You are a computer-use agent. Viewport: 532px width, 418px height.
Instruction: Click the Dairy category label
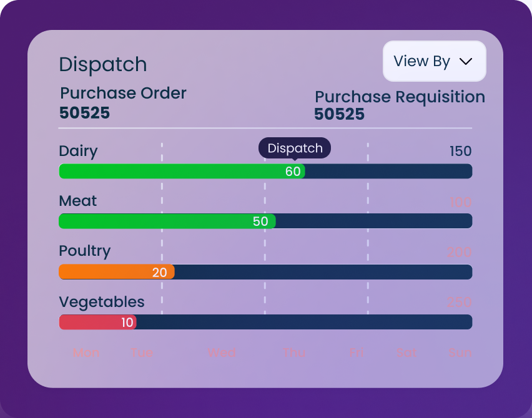pos(78,151)
